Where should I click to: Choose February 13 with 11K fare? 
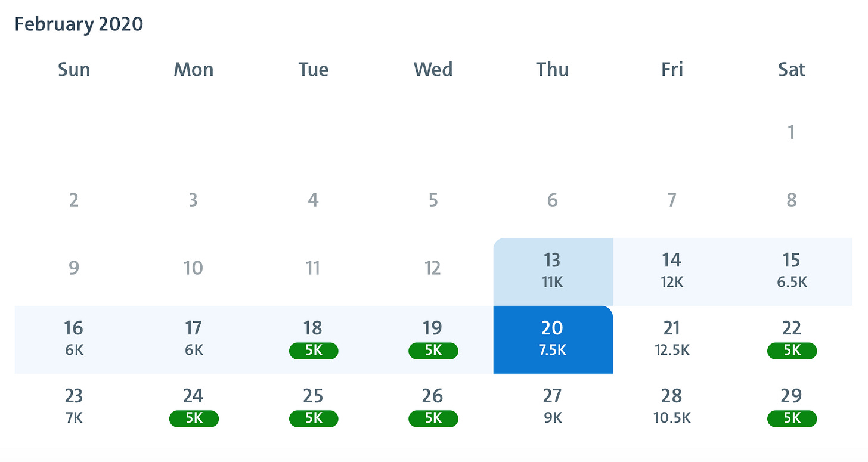click(553, 271)
